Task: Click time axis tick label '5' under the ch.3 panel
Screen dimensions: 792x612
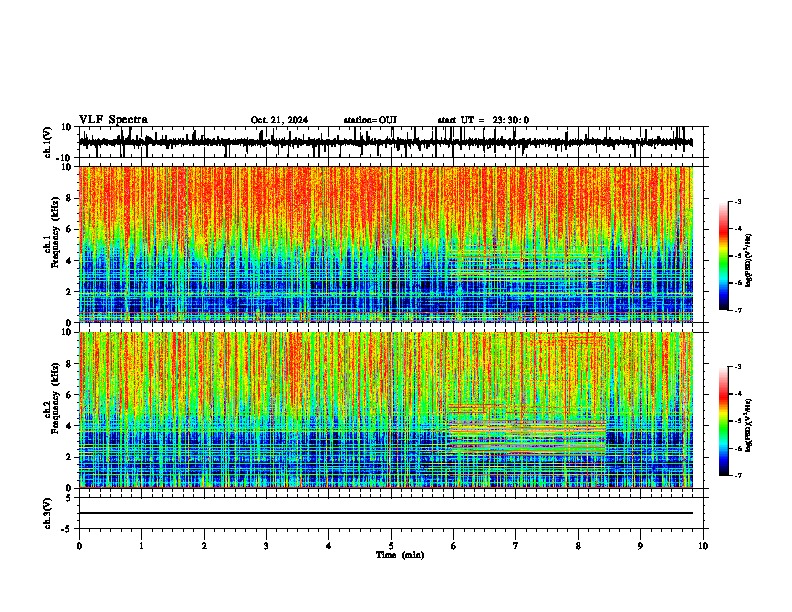Action: [391, 546]
